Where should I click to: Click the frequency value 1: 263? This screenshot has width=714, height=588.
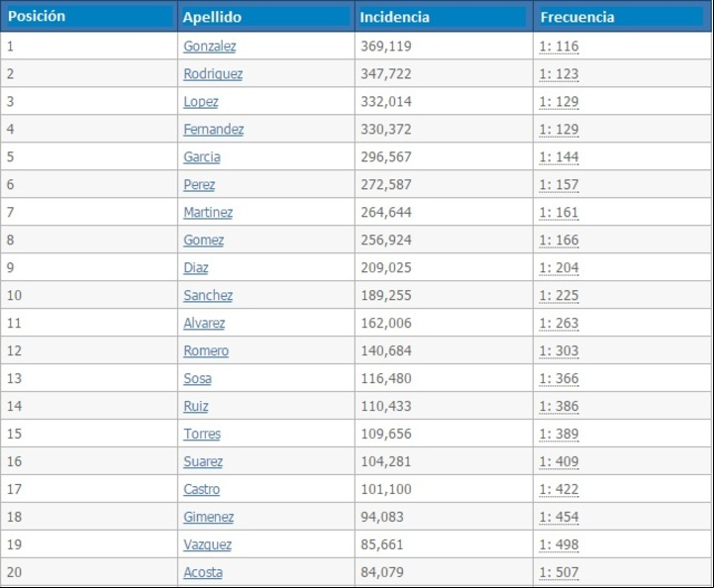[x=559, y=323]
